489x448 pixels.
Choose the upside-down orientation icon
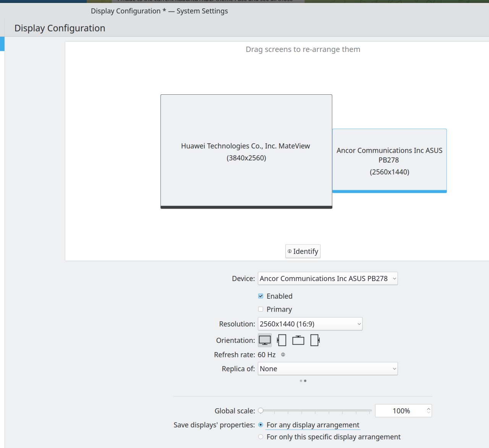point(298,340)
